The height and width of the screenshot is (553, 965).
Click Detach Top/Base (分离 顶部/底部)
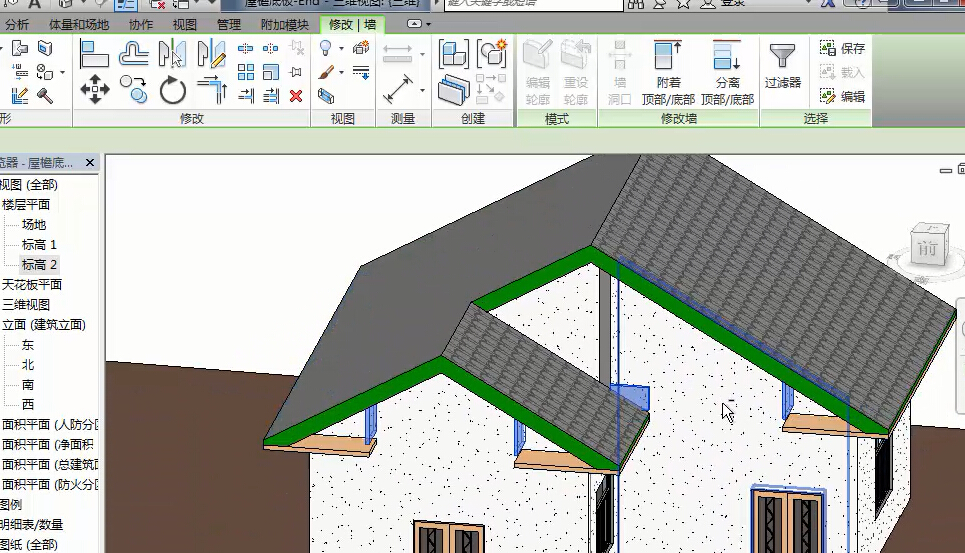click(727, 72)
